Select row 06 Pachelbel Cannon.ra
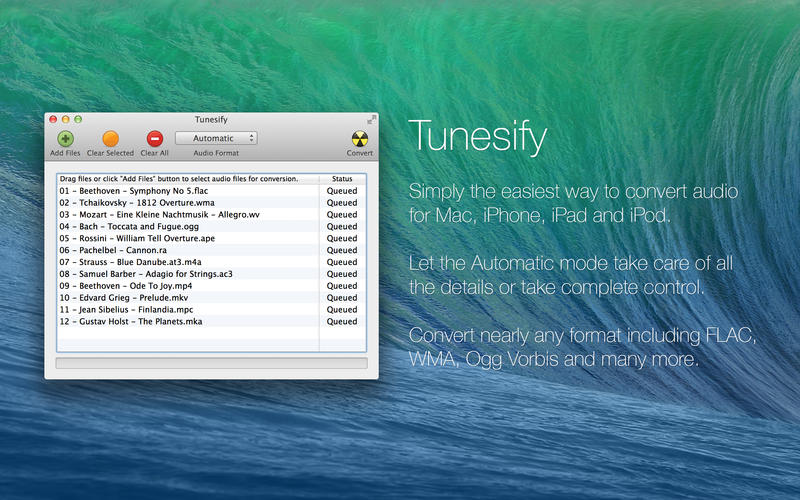The width and height of the screenshot is (800, 500). [211, 250]
